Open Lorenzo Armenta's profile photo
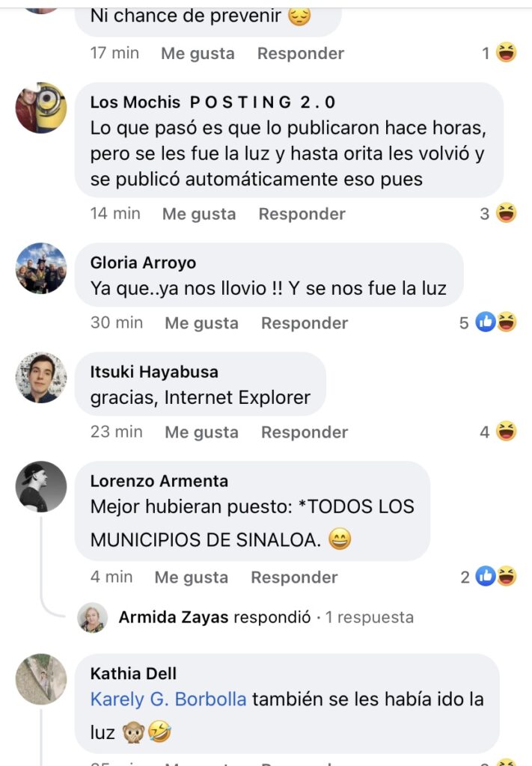The height and width of the screenshot is (766, 532). point(41,486)
